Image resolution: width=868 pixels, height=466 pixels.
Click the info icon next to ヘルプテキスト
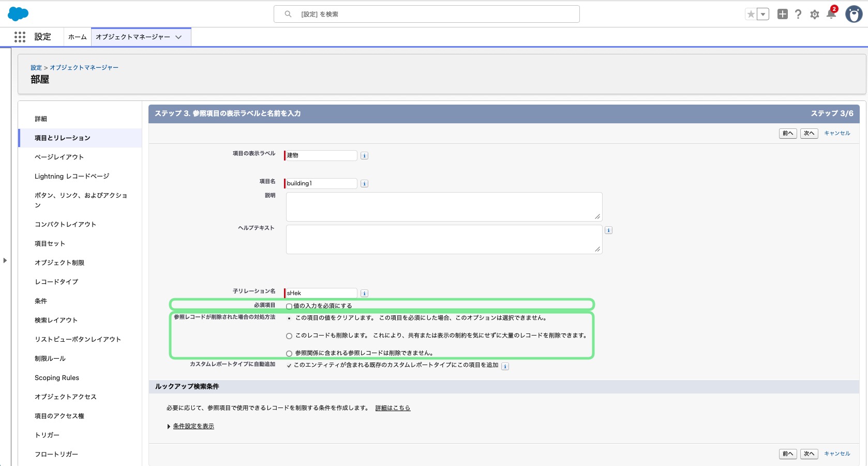click(x=608, y=230)
